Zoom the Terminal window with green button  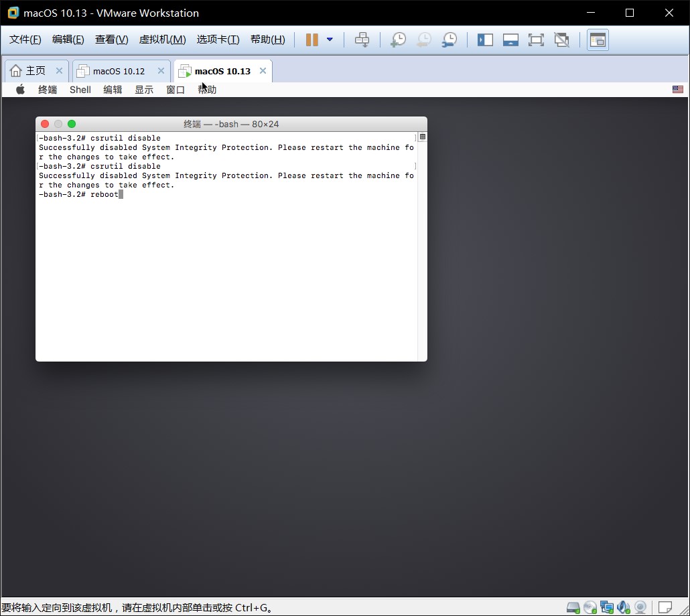[x=72, y=124]
